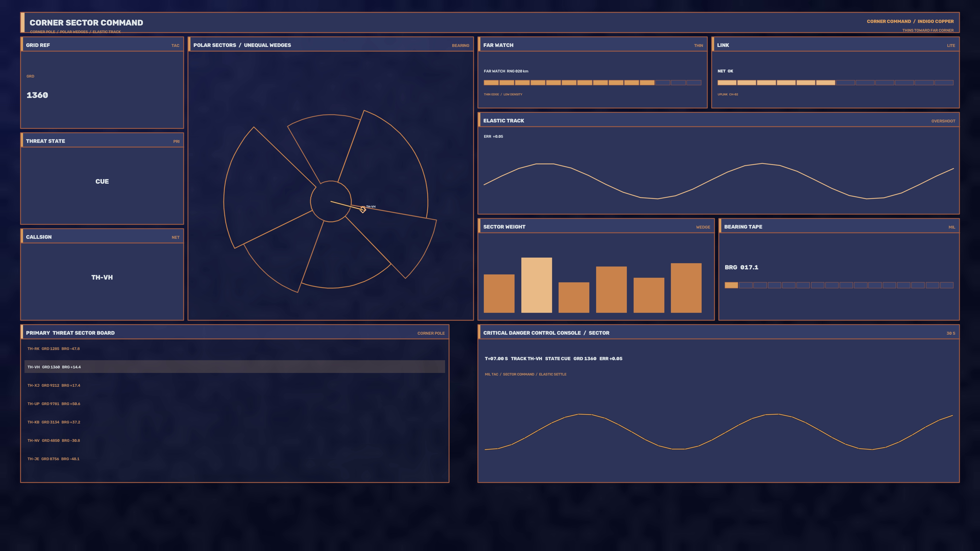Click the ERR +0.05 label in Elastic Track
Image resolution: width=980 pixels, height=551 pixels.
(x=493, y=136)
